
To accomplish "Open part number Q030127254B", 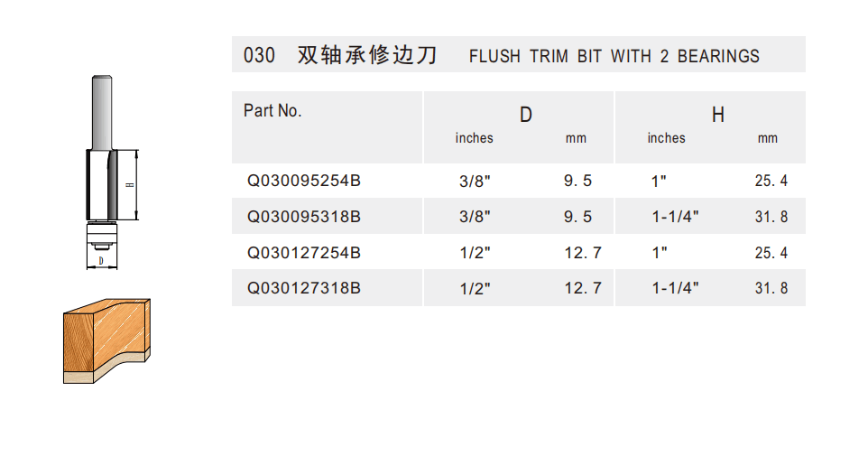I will pyautogui.click(x=304, y=253).
